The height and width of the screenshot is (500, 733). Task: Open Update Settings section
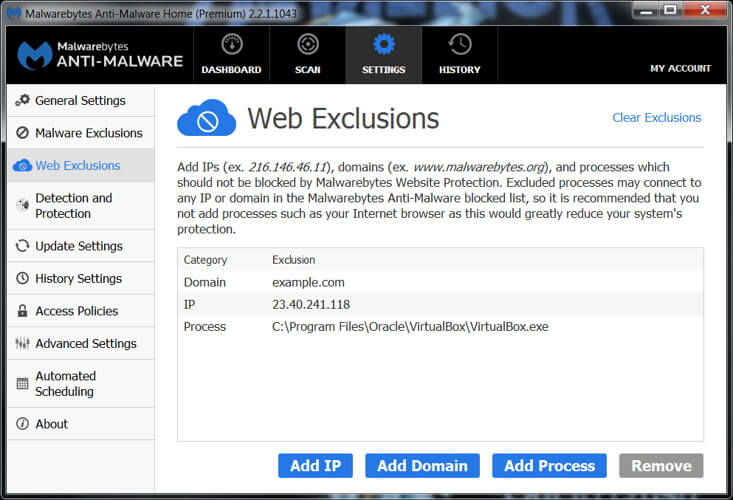point(81,246)
